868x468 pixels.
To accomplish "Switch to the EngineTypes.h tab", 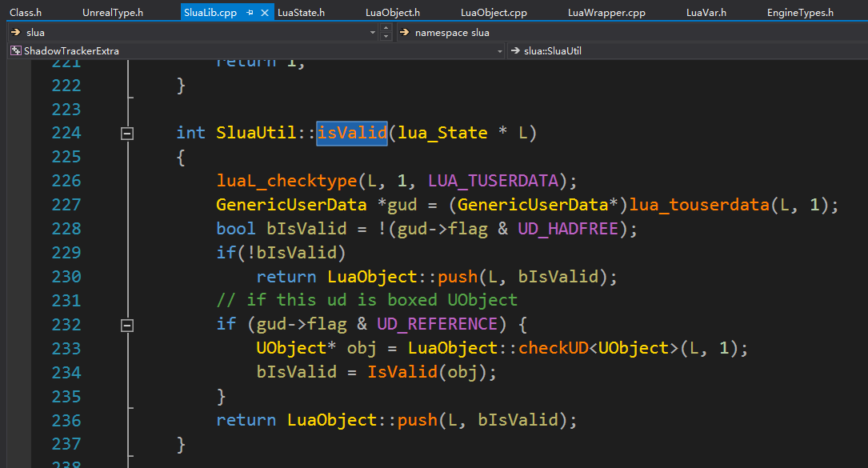I will click(x=800, y=12).
